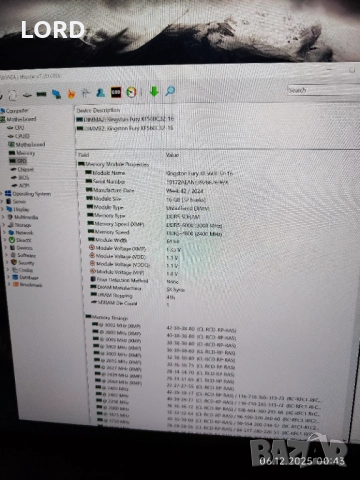The image size is (360, 480).
Task: Focus the Search input field
Action: coord(322,90)
